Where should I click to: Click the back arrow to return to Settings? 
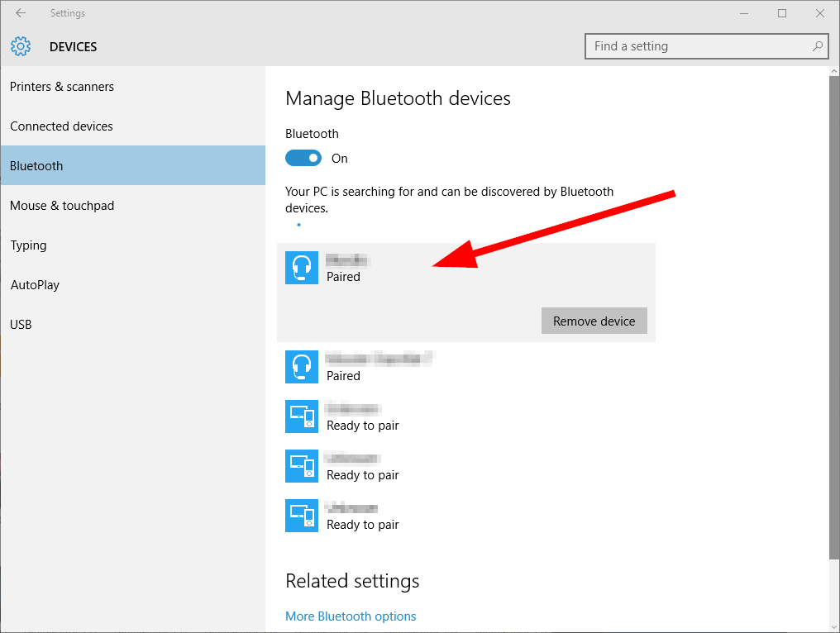20,13
